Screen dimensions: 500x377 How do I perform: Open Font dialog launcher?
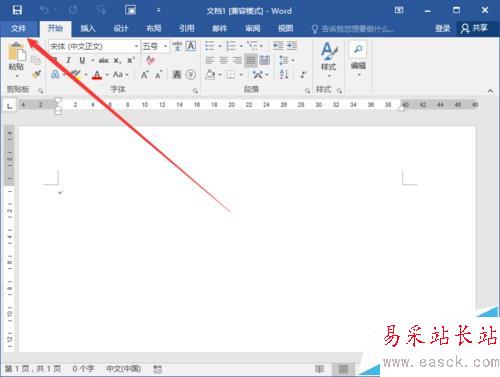pyautogui.click(x=195, y=91)
